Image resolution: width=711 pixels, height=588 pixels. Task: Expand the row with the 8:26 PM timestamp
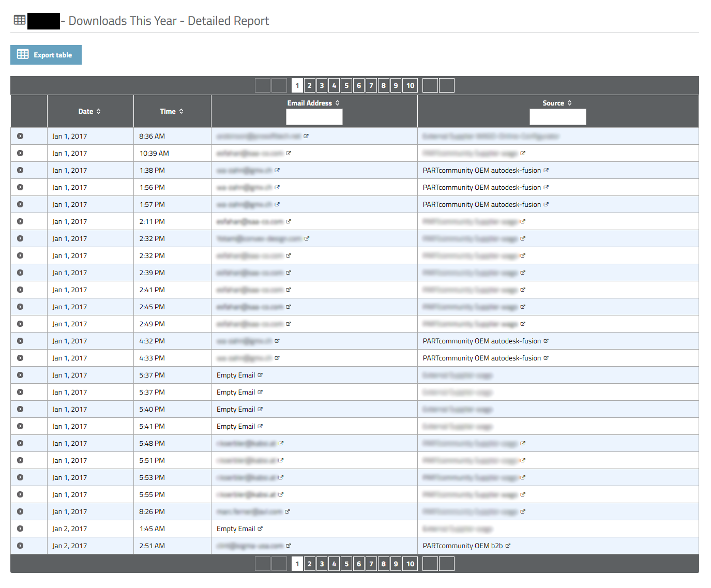click(20, 511)
